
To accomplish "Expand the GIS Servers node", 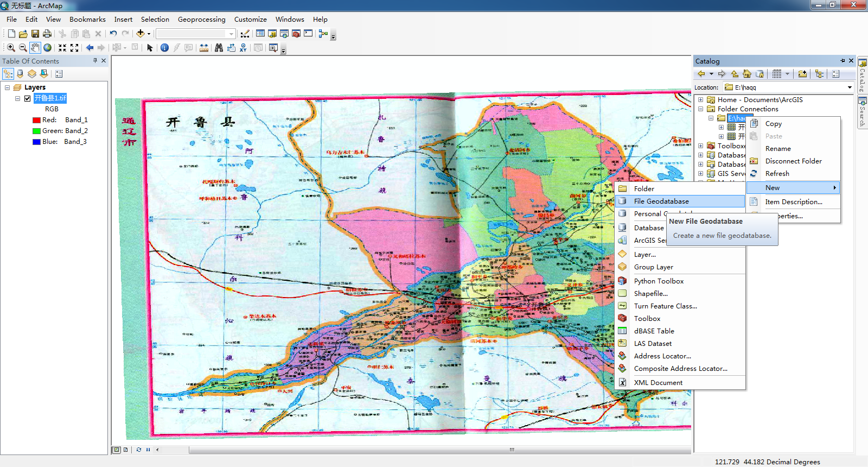I will tap(700, 174).
